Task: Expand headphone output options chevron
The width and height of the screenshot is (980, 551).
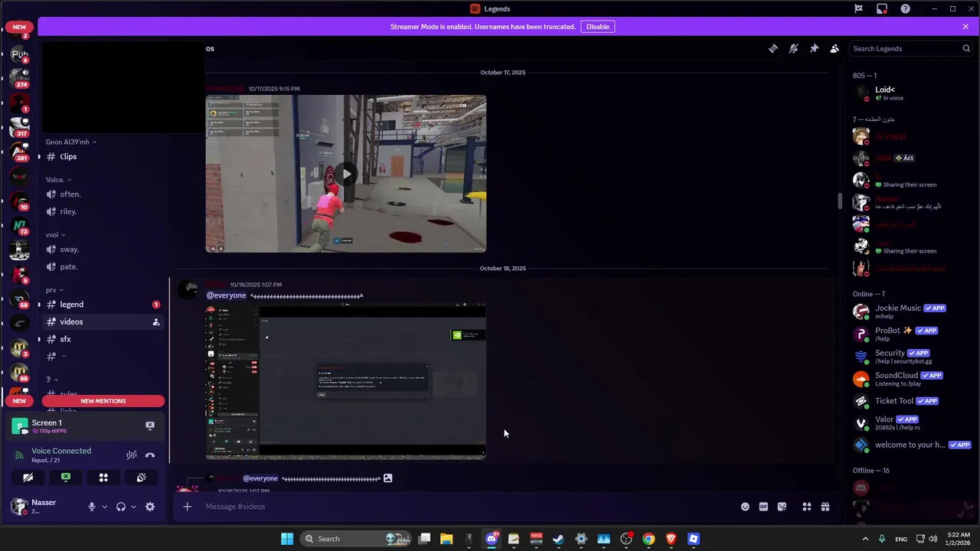Action: coord(133,507)
